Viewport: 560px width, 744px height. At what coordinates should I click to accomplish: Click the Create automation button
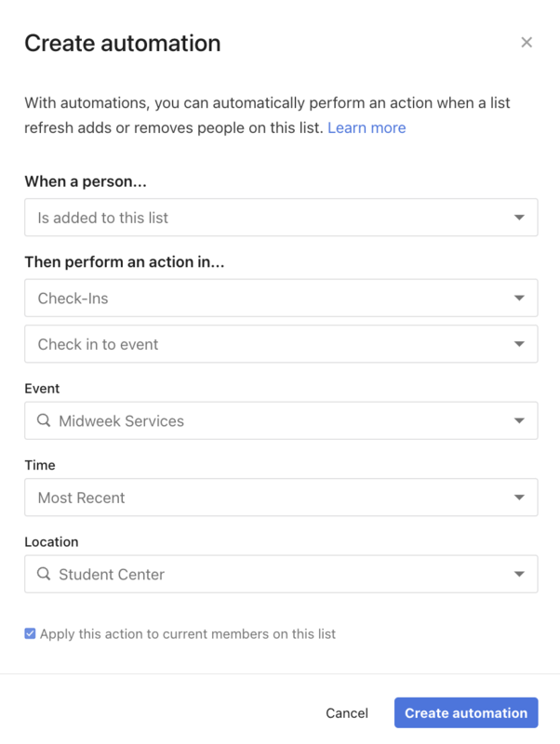coord(466,713)
